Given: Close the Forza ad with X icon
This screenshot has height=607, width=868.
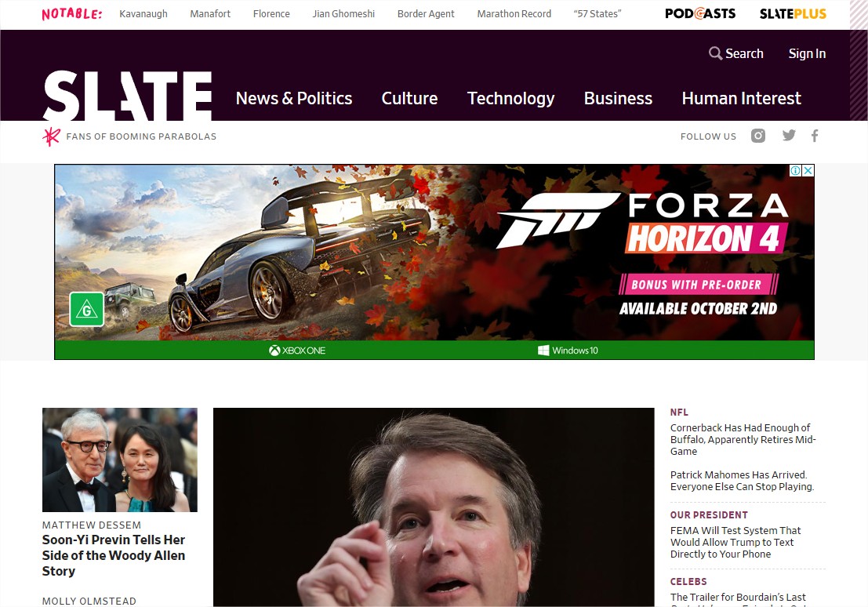Looking at the screenshot, I should pyautogui.click(x=808, y=171).
